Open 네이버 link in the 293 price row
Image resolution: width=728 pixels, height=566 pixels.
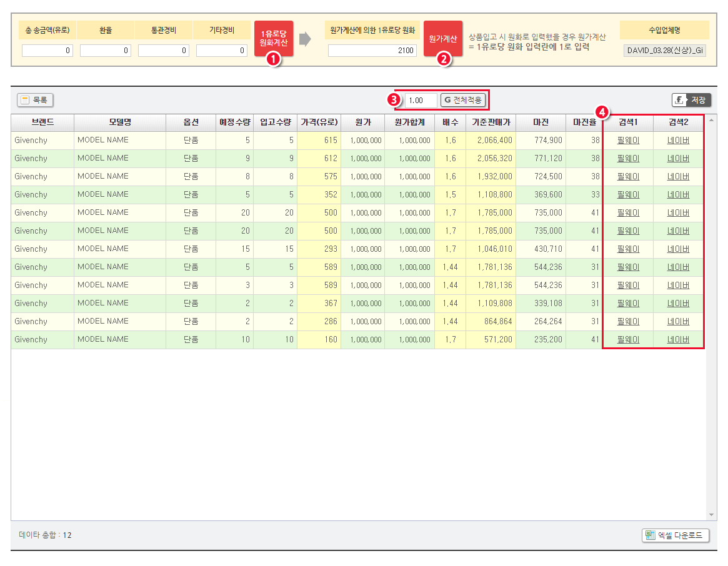[679, 249]
